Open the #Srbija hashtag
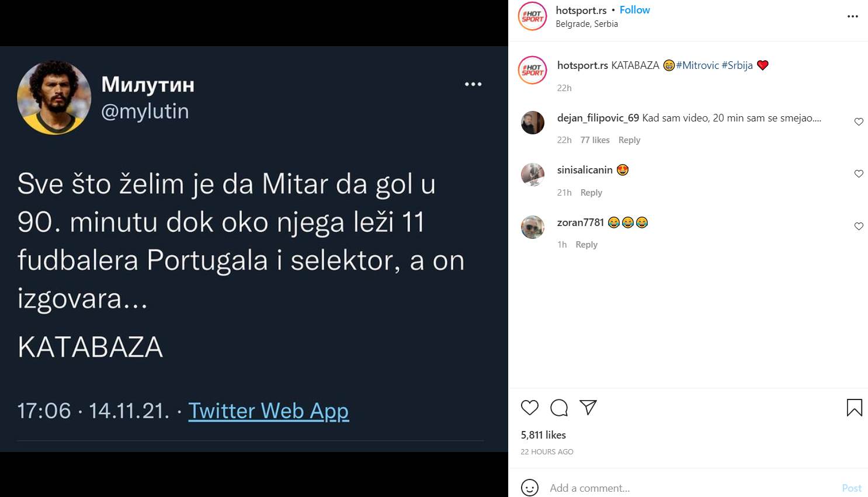Viewport: 868px width, 497px height. point(737,65)
